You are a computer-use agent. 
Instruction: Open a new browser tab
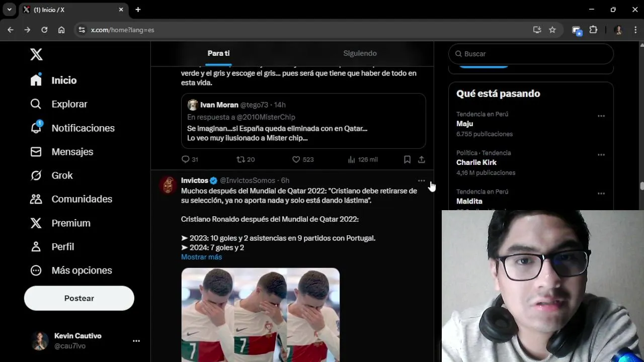point(138,10)
